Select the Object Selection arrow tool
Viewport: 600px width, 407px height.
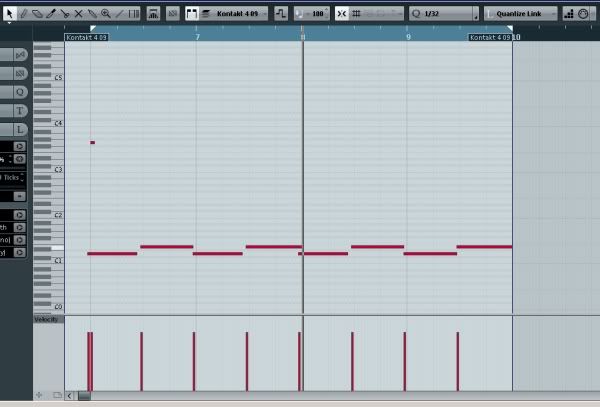point(10,14)
